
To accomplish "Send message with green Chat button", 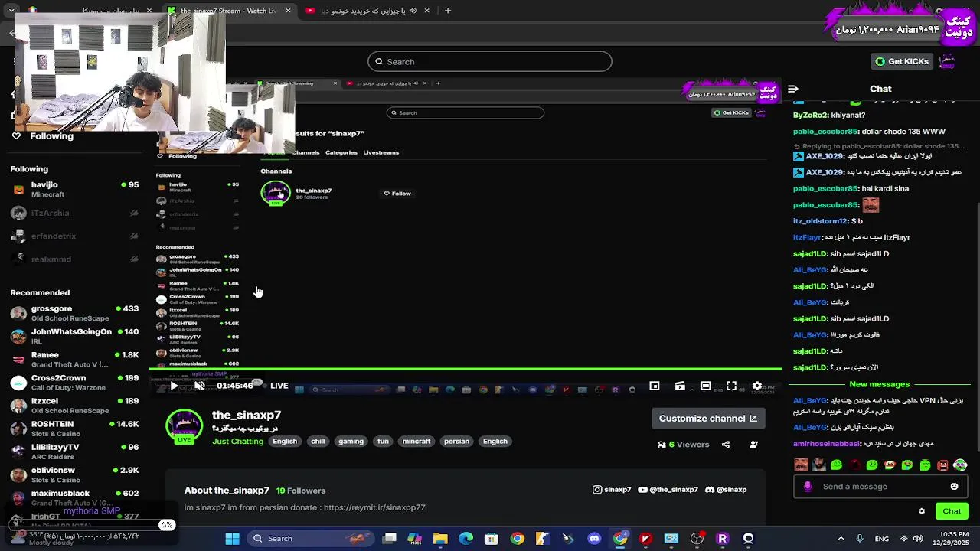I will point(952,511).
